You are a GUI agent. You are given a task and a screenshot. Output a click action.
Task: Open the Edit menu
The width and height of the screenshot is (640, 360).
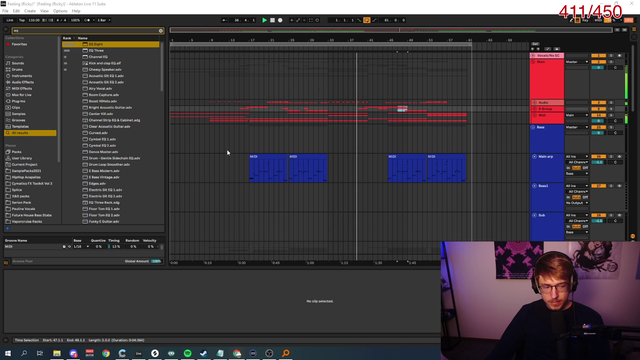pos(16,11)
